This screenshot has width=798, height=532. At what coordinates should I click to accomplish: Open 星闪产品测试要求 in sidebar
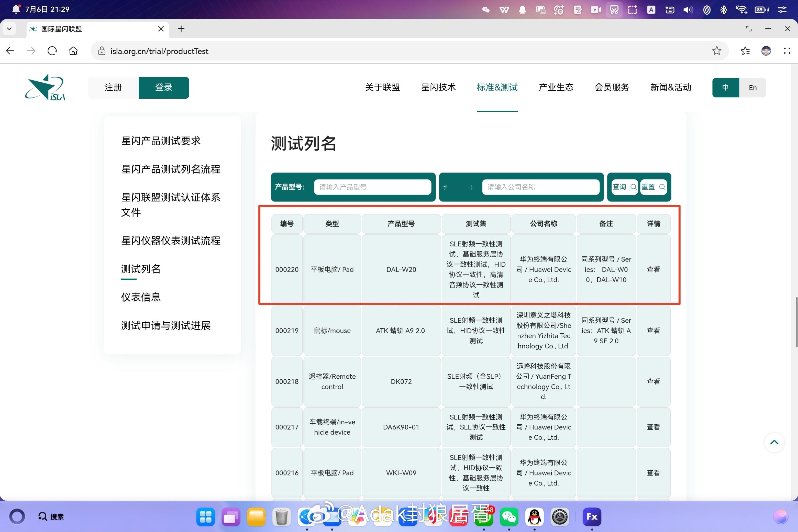[x=161, y=141]
